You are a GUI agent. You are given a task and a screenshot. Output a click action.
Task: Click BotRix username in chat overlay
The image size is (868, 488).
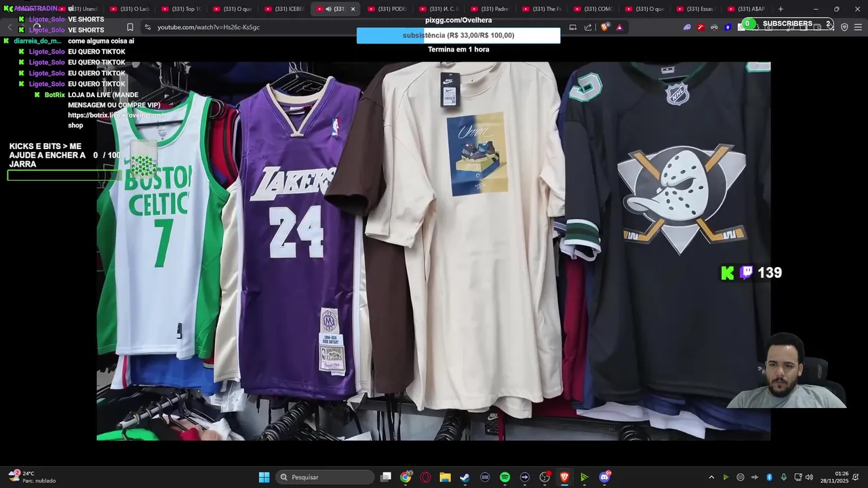coord(54,95)
